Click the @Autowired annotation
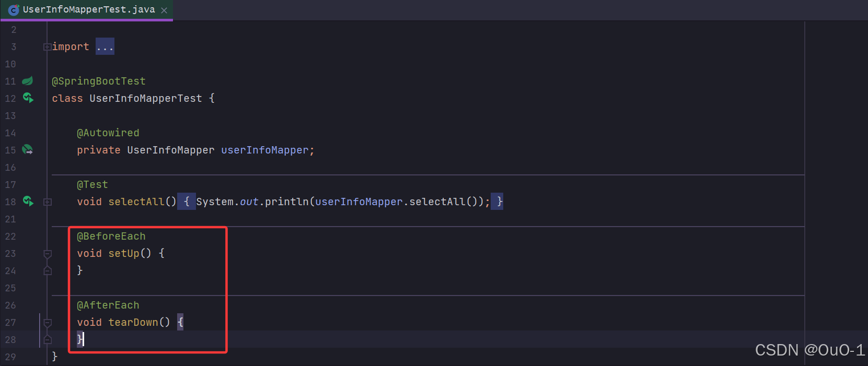 [108, 133]
